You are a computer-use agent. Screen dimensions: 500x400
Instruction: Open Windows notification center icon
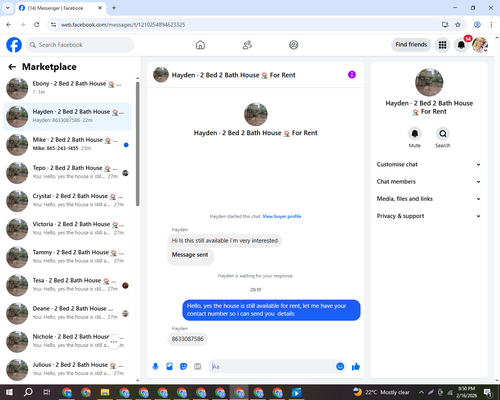(488, 392)
